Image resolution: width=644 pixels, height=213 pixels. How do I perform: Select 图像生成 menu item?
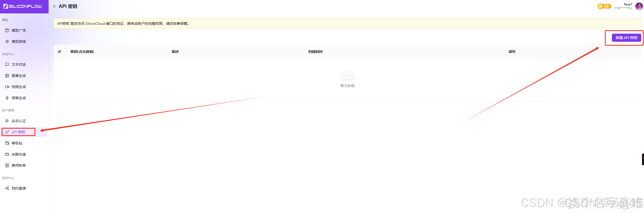pos(24,76)
